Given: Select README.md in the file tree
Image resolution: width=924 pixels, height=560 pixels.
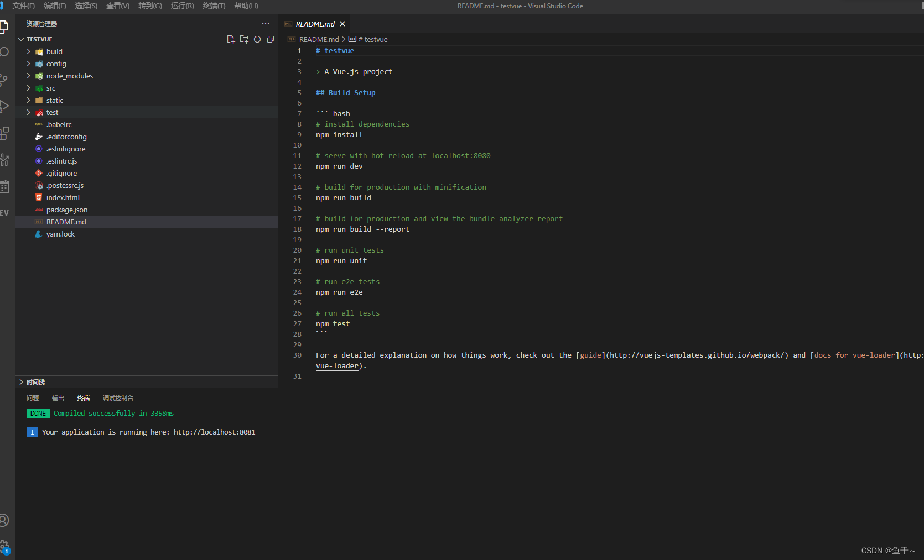Looking at the screenshot, I should point(147,222).
